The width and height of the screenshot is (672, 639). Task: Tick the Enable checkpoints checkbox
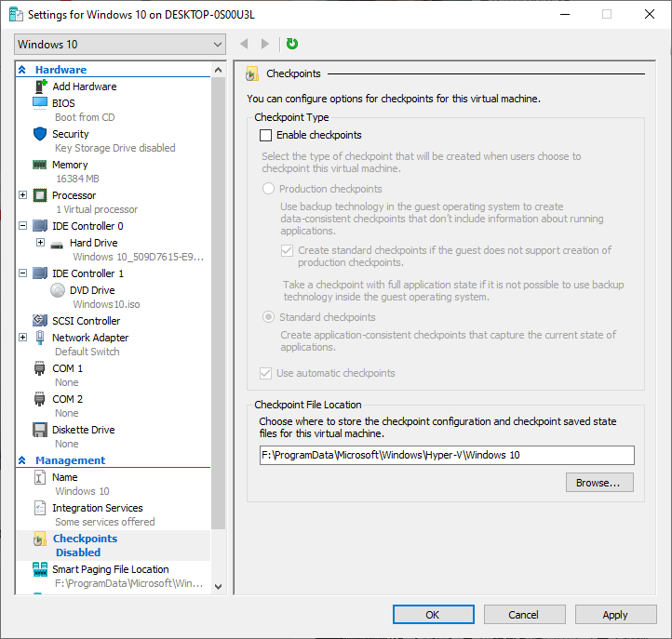pos(265,136)
